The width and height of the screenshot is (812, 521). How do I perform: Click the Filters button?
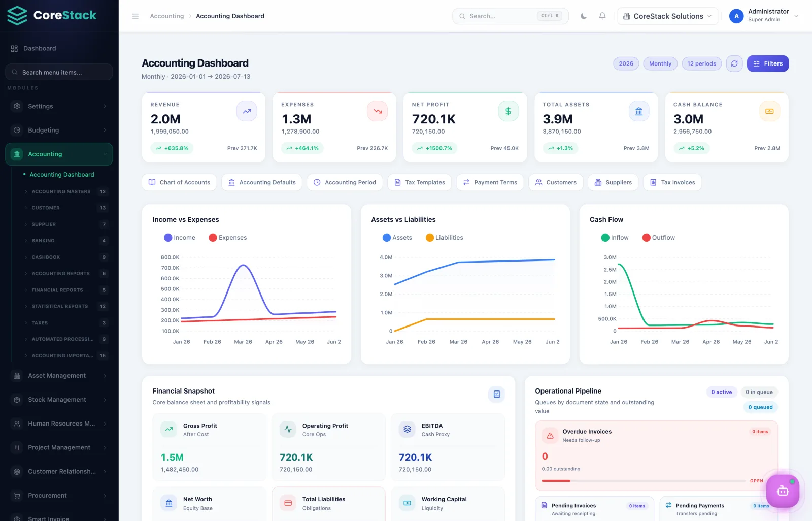[768, 63]
